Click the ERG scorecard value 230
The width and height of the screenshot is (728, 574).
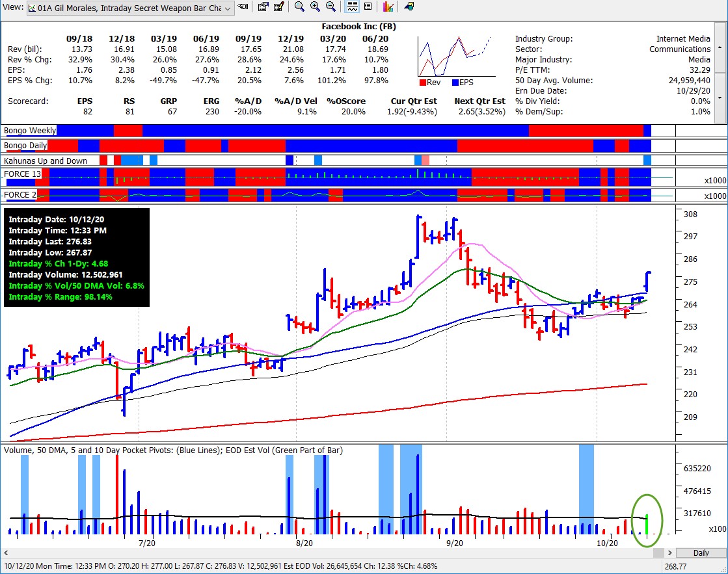pyautogui.click(x=212, y=111)
